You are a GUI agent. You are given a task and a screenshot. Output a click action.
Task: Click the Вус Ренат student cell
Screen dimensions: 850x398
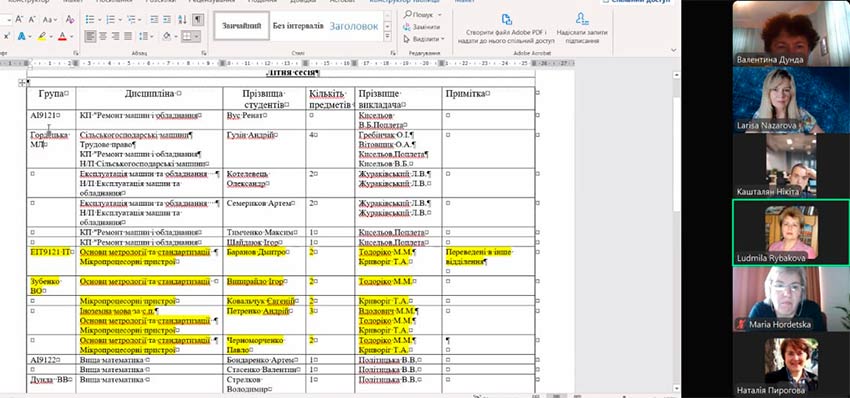coord(264,119)
